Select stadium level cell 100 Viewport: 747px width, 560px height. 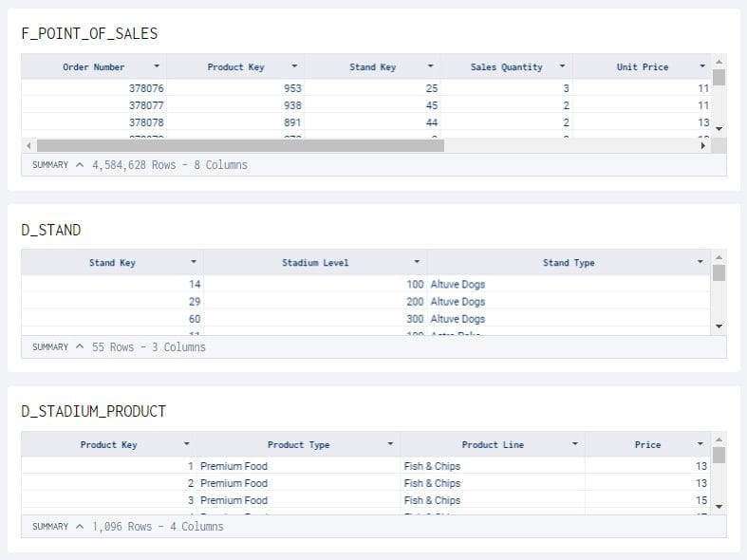[315, 285]
